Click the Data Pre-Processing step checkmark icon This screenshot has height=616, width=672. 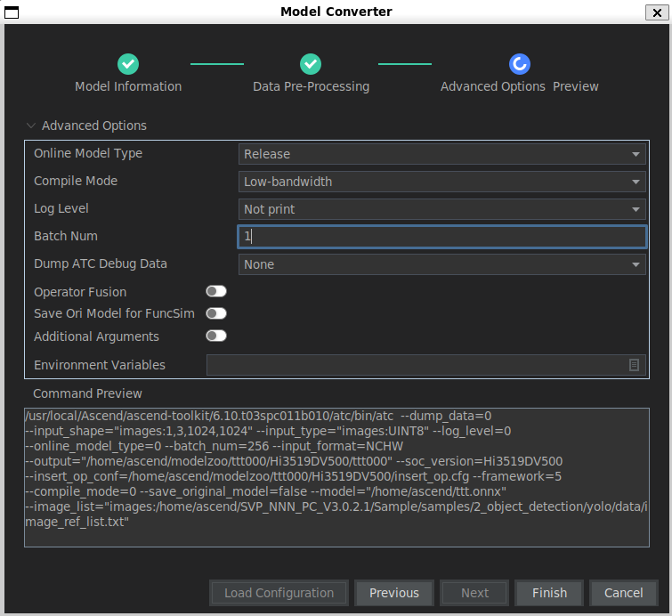pos(311,64)
